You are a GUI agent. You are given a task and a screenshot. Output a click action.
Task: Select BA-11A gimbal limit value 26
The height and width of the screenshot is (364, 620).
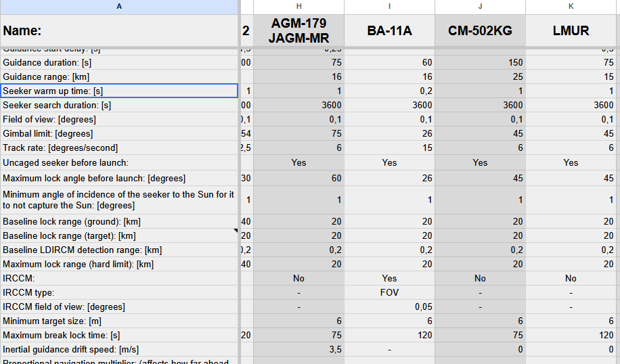pyautogui.click(x=389, y=133)
